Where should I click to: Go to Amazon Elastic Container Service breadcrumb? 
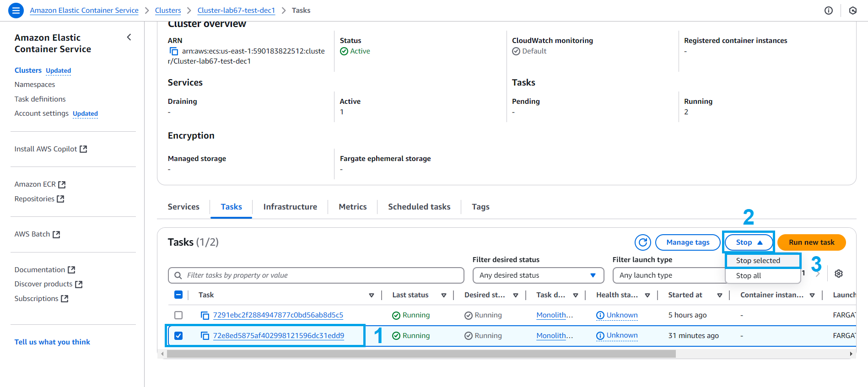pyautogui.click(x=84, y=11)
